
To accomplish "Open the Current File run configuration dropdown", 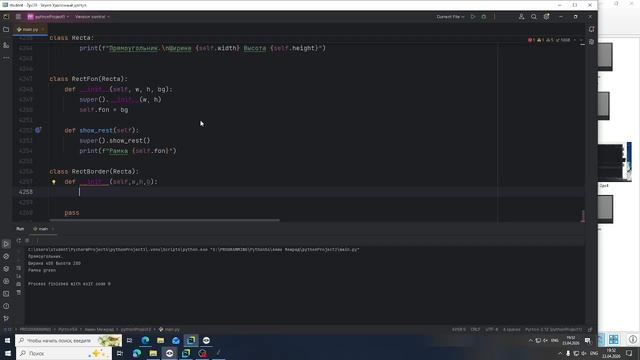I will pos(450,17).
